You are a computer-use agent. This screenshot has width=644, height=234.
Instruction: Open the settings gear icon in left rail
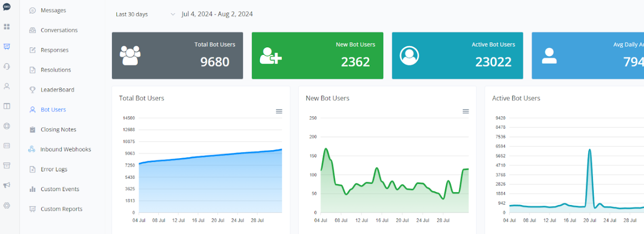click(7, 205)
